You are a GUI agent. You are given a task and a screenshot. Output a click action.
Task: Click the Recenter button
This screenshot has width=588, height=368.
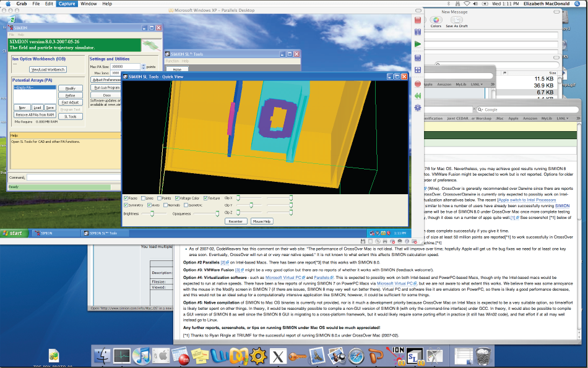[x=235, y=221]
